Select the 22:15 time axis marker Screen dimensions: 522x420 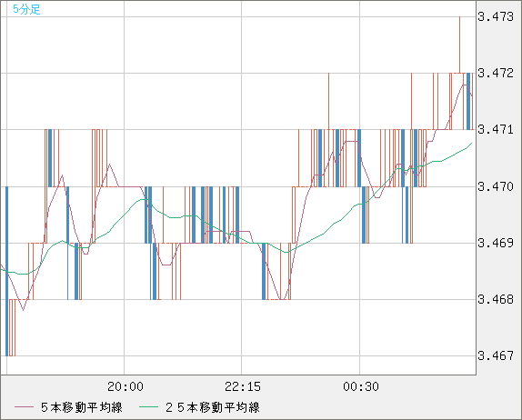click(x=243, y=386)
